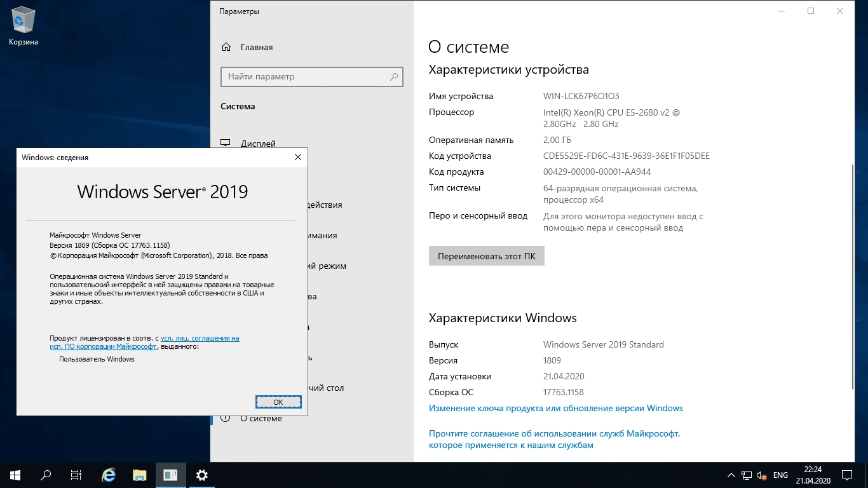
Task: Focus the Найти параметр search field
Action: (312, 76)
